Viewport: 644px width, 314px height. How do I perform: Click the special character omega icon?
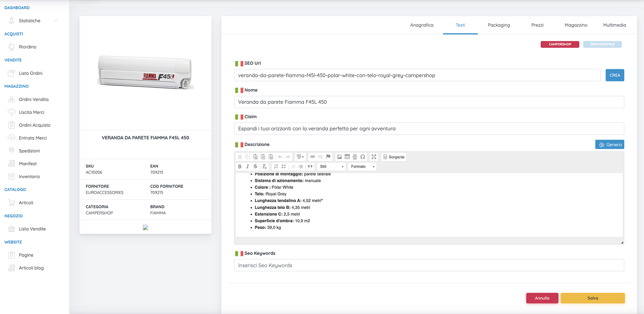(x=363, y=157)
